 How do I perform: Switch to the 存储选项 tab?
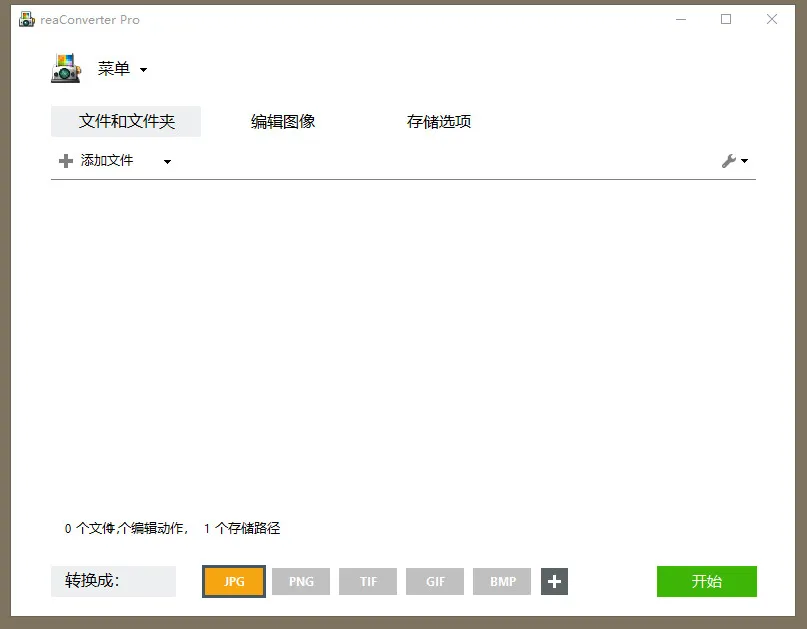pyautogui.click(x=438, y=121)
